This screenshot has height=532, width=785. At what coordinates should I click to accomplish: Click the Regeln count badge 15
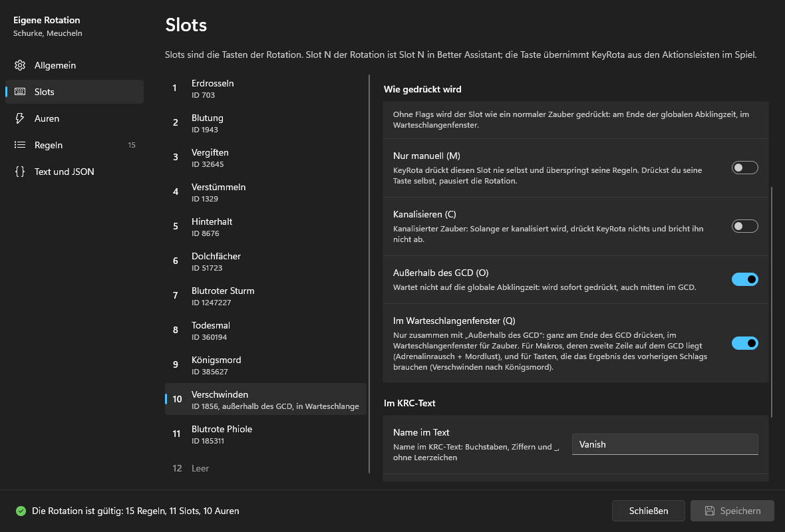coord(132,145)
